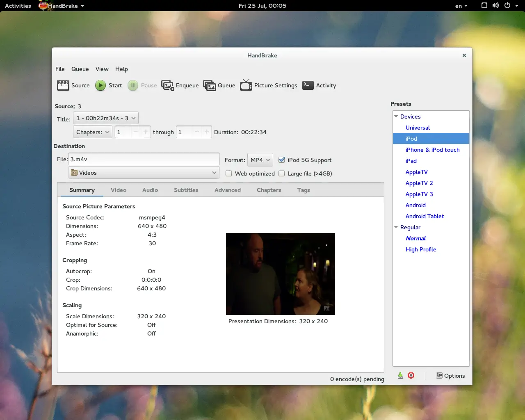
Task: Select the Normal preset
Action: pyautogui.click(x=431, y=238)
